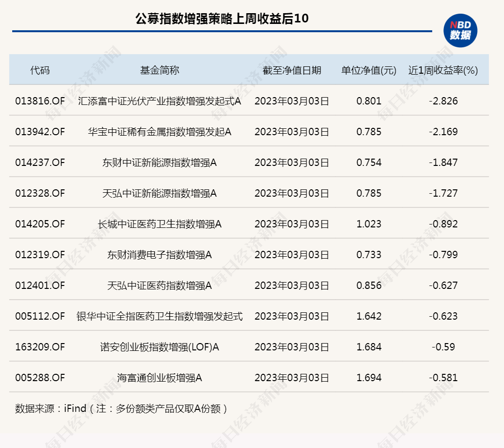This screenshot has width=504, height=448.
Task: Select fund code 005112.OF
Action: tap(40, 316)
